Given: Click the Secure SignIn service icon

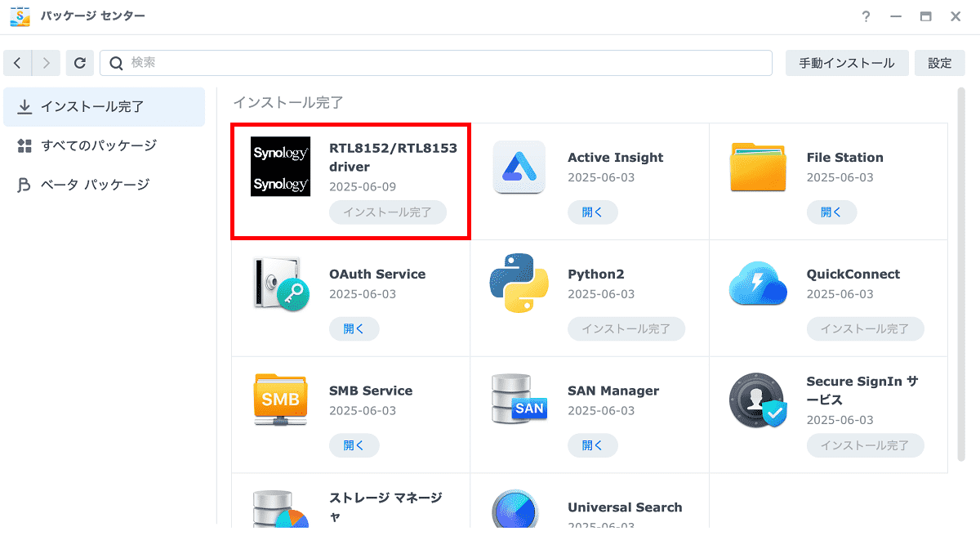Looking at the screenshot, I should click(x=758, y=400).
